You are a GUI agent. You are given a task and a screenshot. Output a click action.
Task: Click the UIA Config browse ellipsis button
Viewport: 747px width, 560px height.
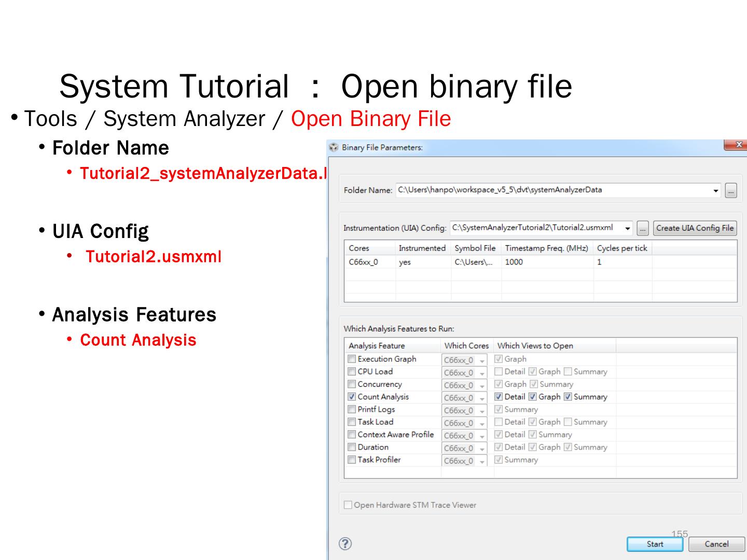point(642,228)
